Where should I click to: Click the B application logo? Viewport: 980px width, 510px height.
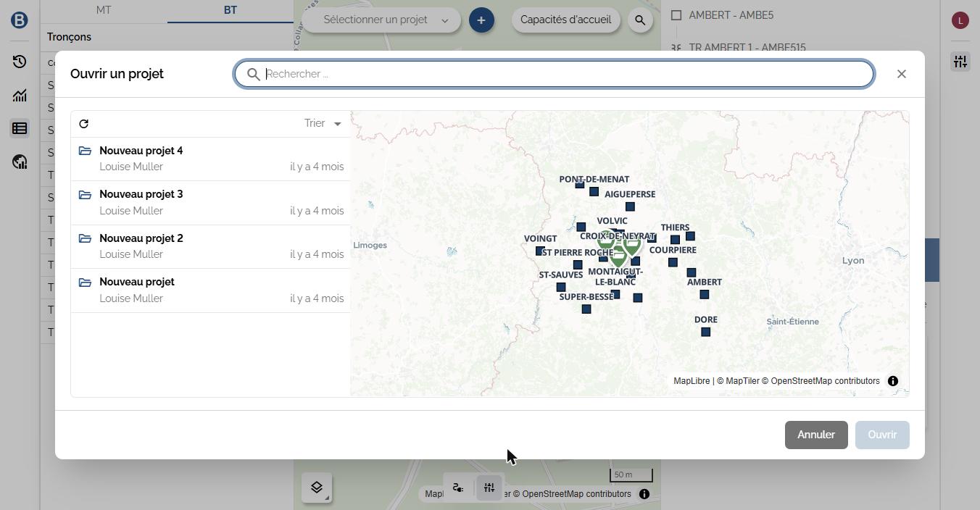pyautogui.click(x=20, y=20)
